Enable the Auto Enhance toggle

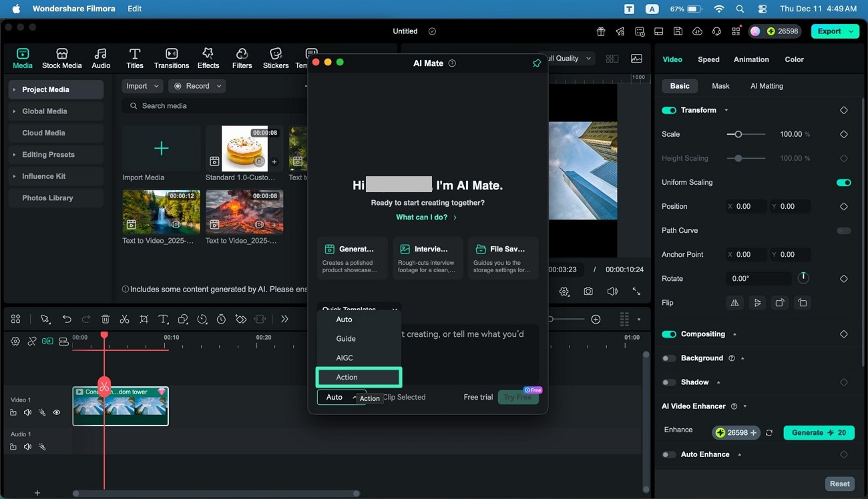668,454
